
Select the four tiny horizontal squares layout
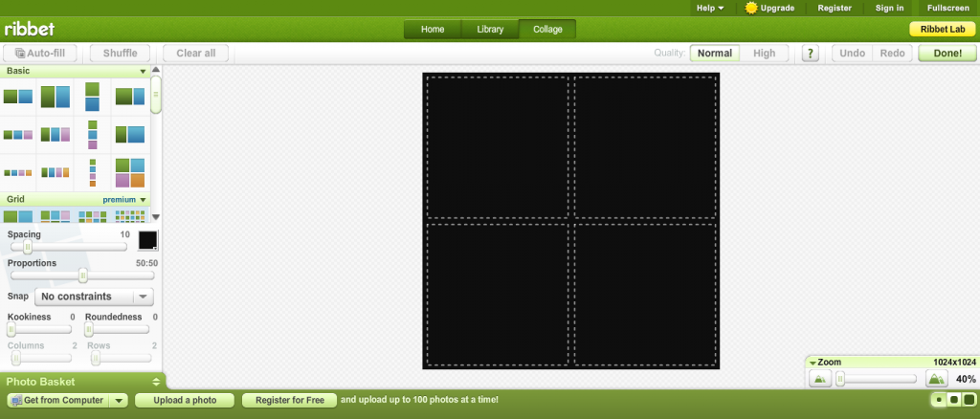point(17,172)
